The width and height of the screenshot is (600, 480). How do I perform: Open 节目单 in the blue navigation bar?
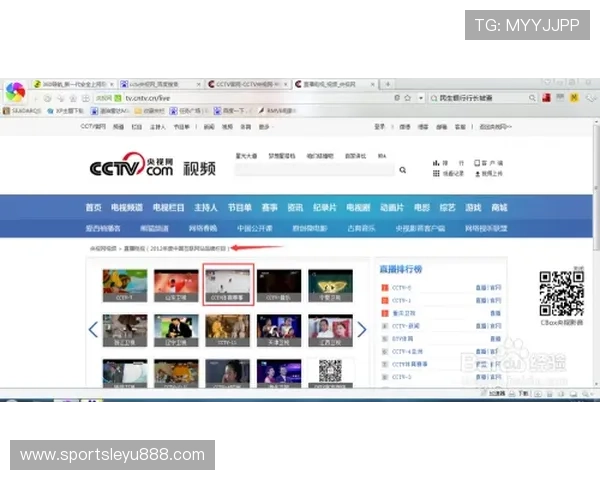240,207
